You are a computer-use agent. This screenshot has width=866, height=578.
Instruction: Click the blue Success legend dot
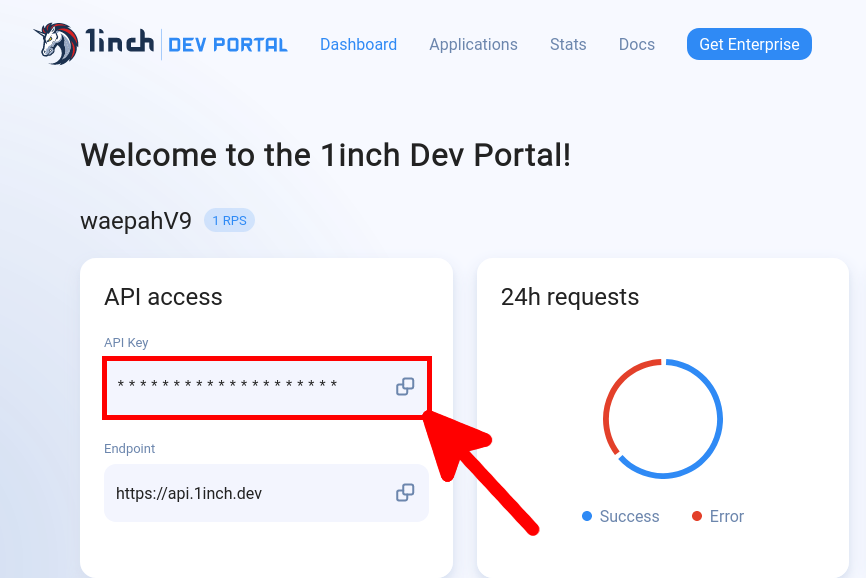click(x=586, y=516)
